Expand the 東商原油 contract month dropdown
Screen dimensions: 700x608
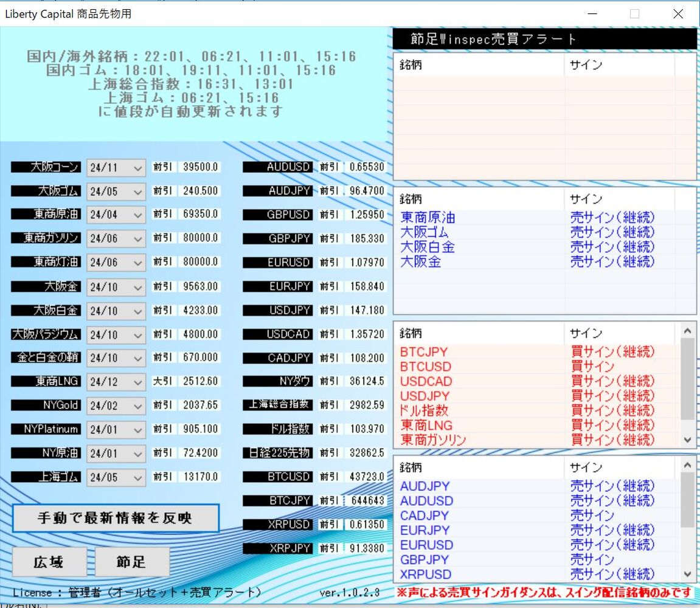[x=116, y=215]
